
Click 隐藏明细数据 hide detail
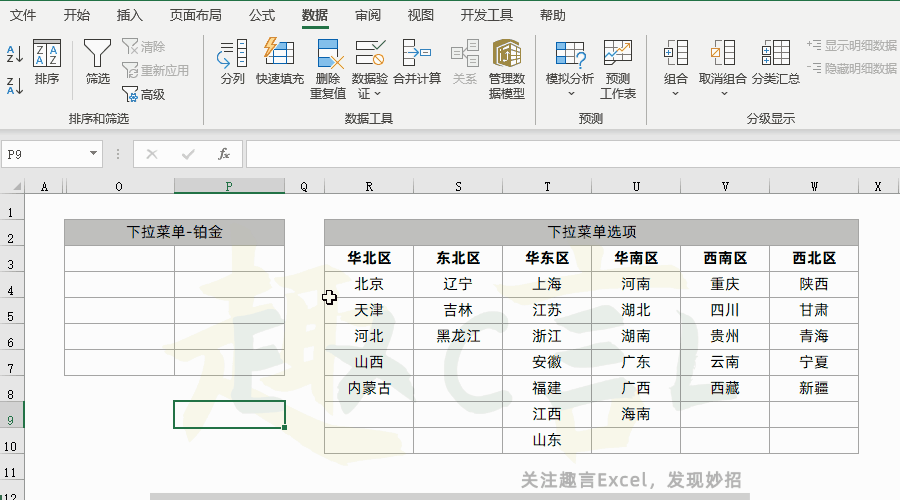852,68
